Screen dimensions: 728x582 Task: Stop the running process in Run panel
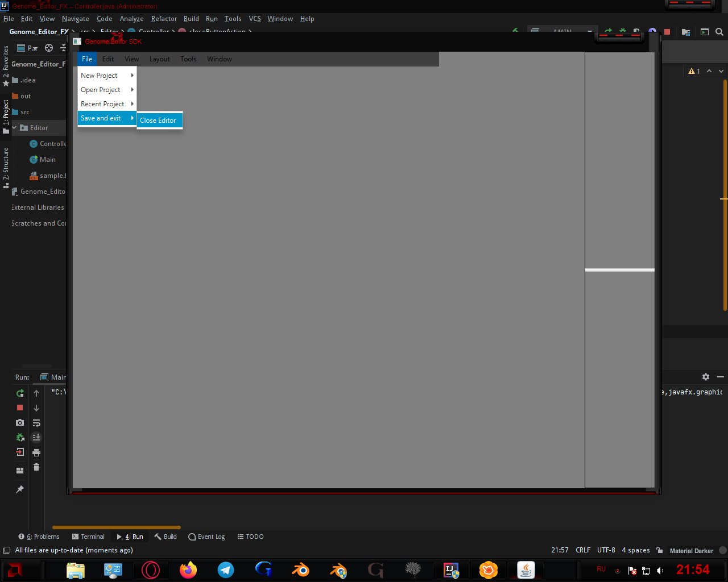(x=20, y=408)
